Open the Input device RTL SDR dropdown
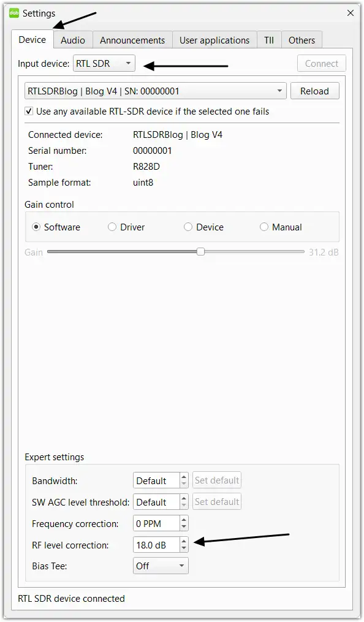The height and width of the screenshot is (622, 364). pyautogui.click(x=104, y=64)
